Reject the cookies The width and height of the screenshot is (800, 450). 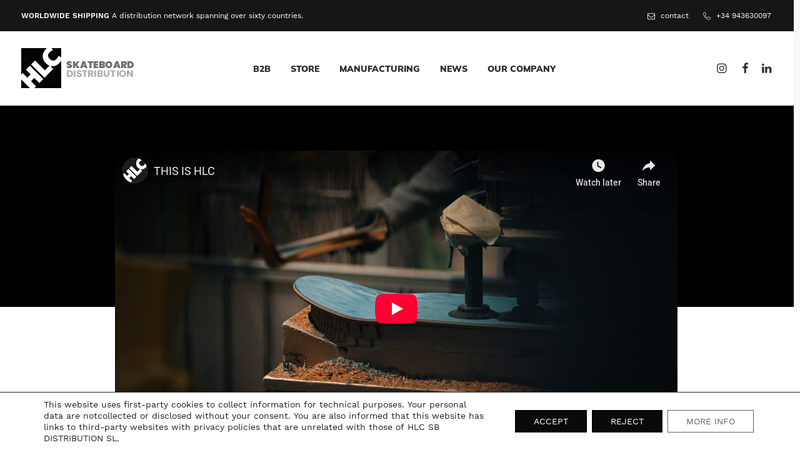(x=627, y=421)
